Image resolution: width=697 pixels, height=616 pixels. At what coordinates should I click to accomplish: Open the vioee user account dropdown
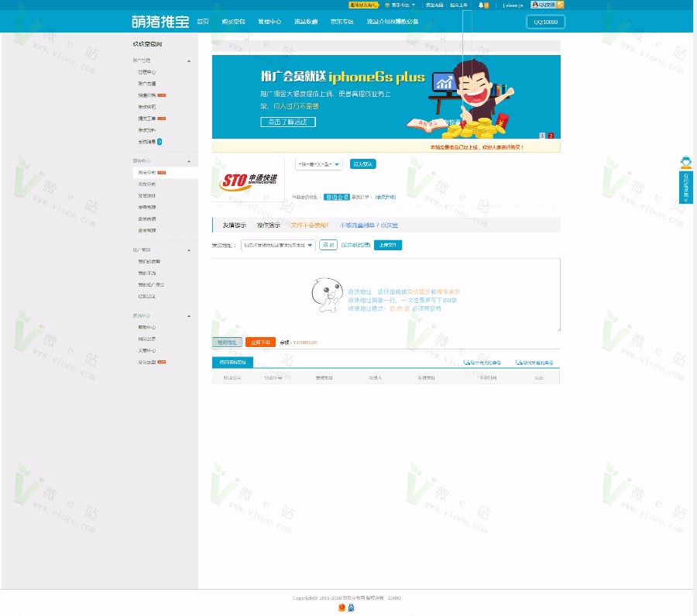tap(513, 5)
